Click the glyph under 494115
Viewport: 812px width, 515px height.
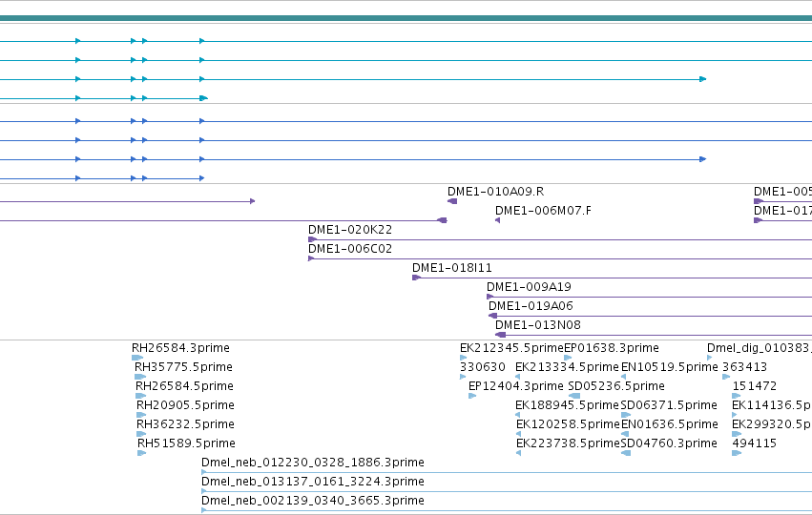737,453
